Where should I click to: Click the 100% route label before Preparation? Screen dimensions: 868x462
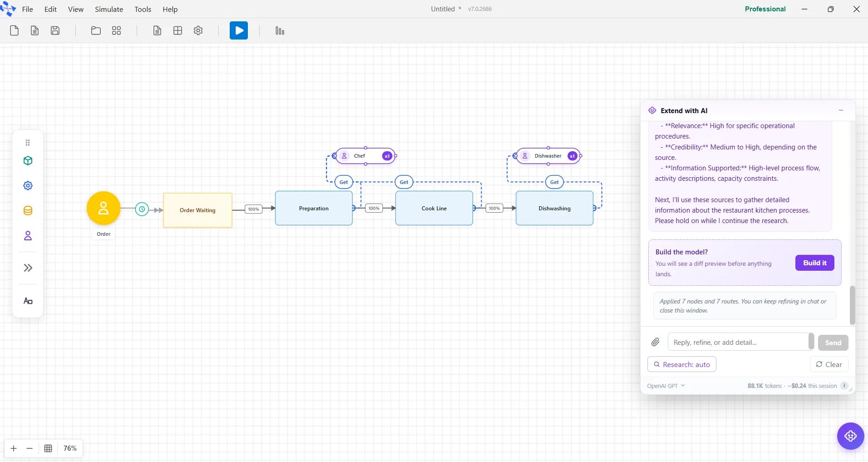tap(253, 209)
